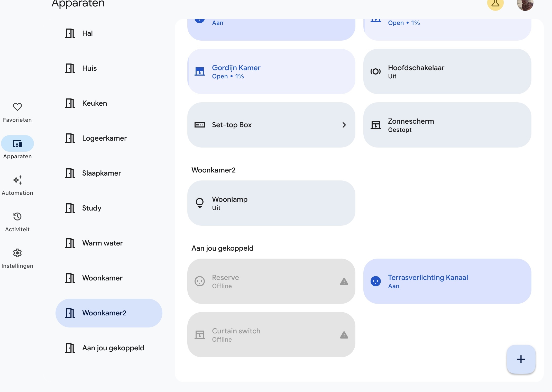Select the Keuken room
552x392 pixels.
[x=109, y=103]
